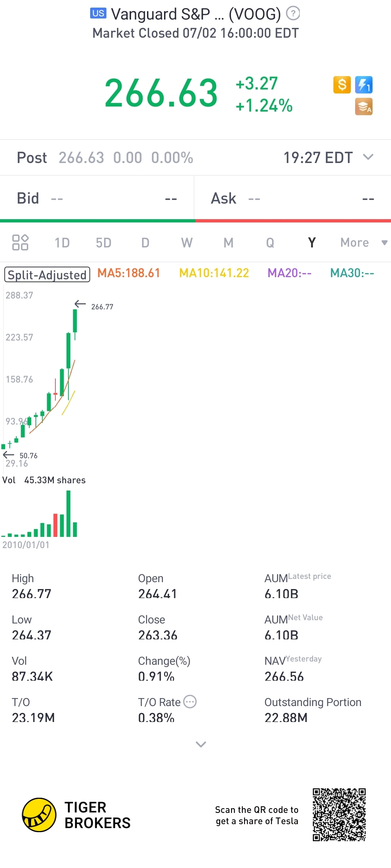Tap the T/O 23.19M value
Viewport: 391px width, 868px height.
coord(33,718)
